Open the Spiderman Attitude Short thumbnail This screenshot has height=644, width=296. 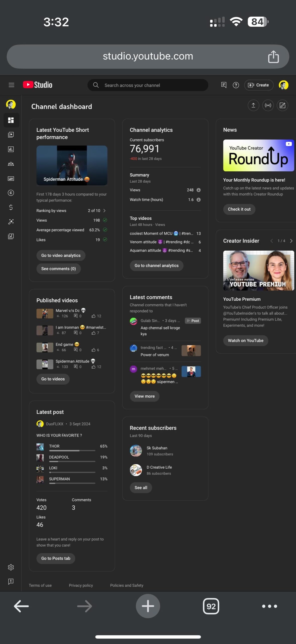pos(72,166)
